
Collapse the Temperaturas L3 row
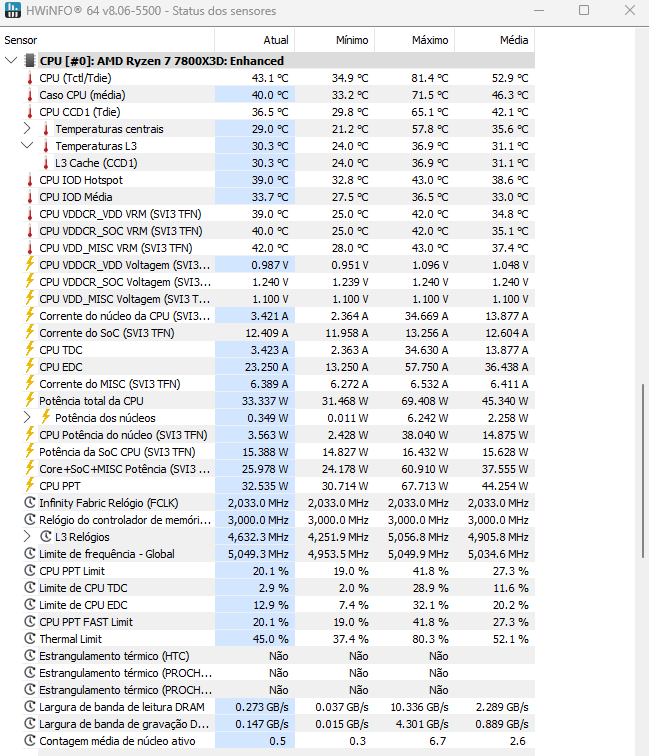point(27,146)
